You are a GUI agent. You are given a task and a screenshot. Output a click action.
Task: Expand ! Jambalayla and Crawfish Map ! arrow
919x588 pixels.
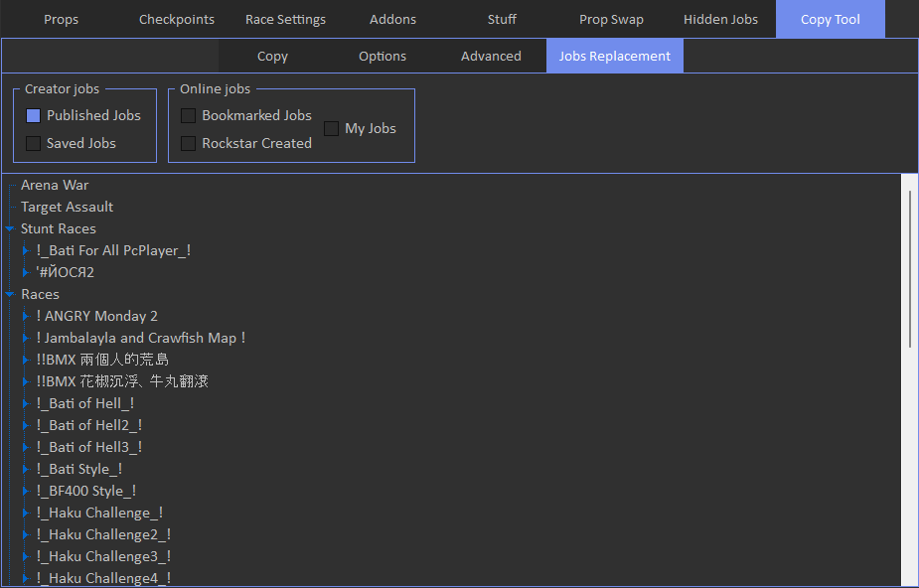[26, 338]
